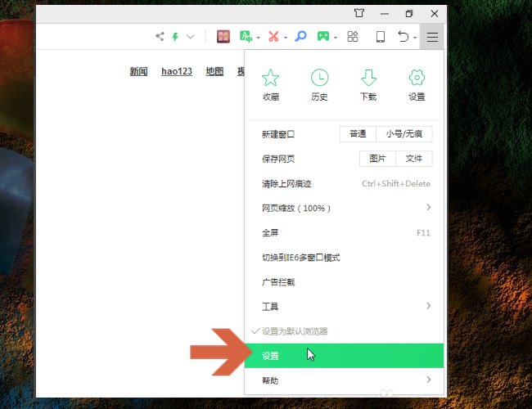Open the extensions grid icon

point(353,36)
